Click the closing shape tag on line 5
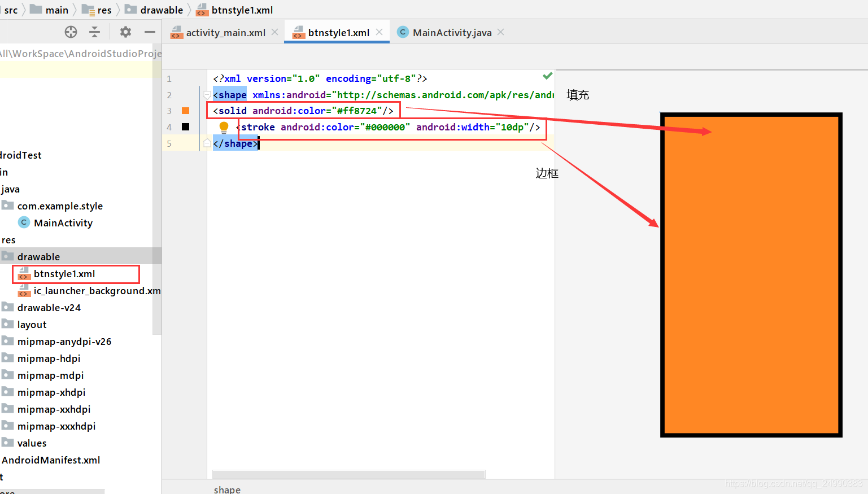Screen dimensions: 868x494 tap(235, 143)
